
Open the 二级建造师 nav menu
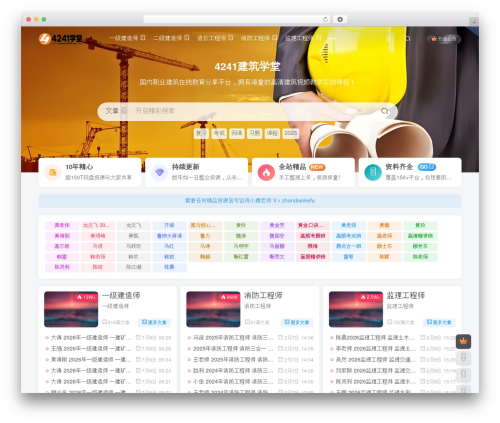[x=171, y=38]
